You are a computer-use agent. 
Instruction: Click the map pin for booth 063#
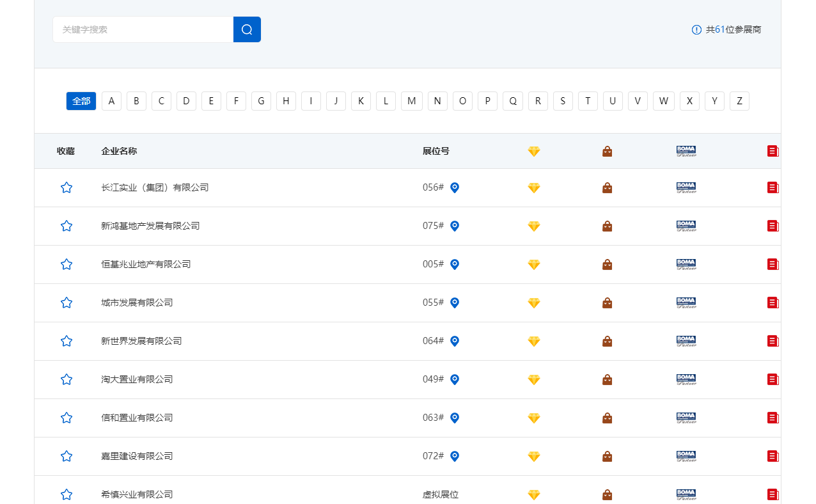click(455, 418)
